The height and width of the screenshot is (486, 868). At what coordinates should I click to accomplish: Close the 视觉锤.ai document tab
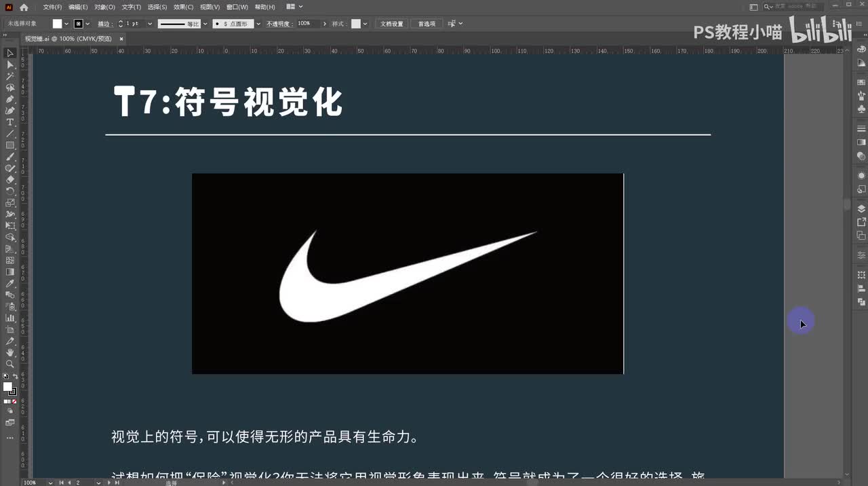click(121, 39)
